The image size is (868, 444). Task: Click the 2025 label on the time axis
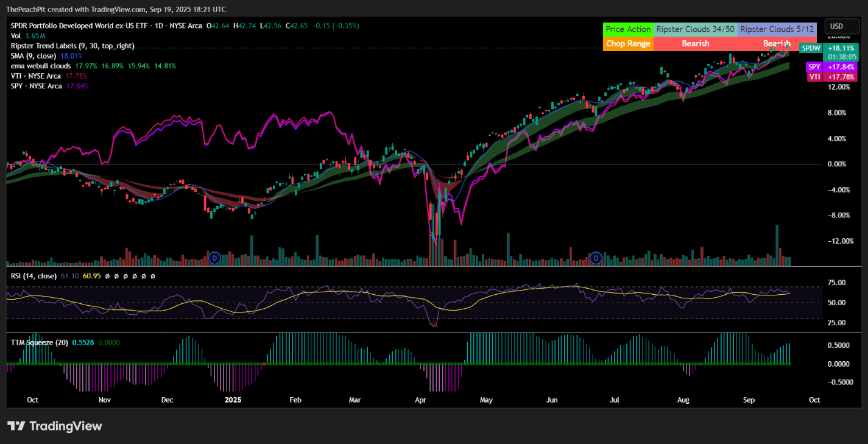[233, 400]
